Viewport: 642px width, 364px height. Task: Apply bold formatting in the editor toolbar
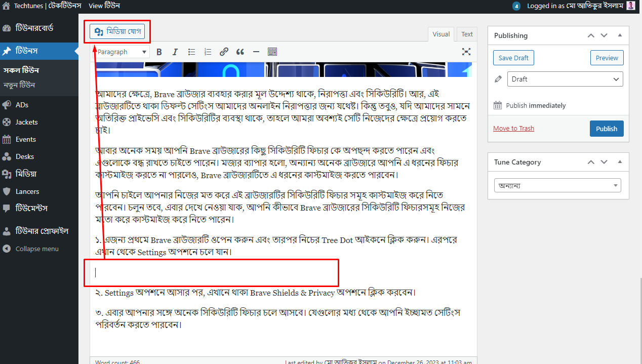point(159,51)
